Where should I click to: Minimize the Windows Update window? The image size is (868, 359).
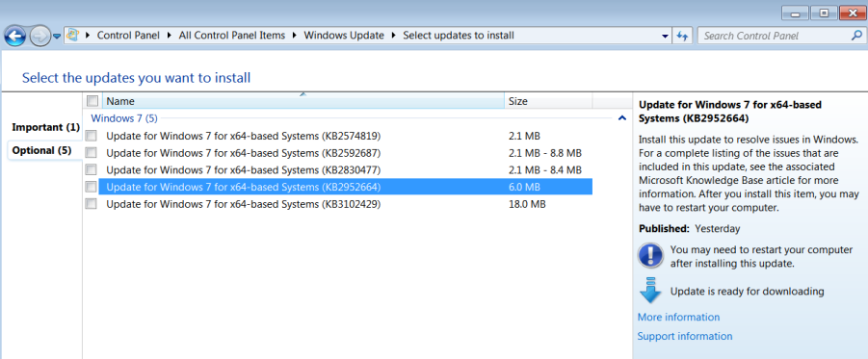796,13
